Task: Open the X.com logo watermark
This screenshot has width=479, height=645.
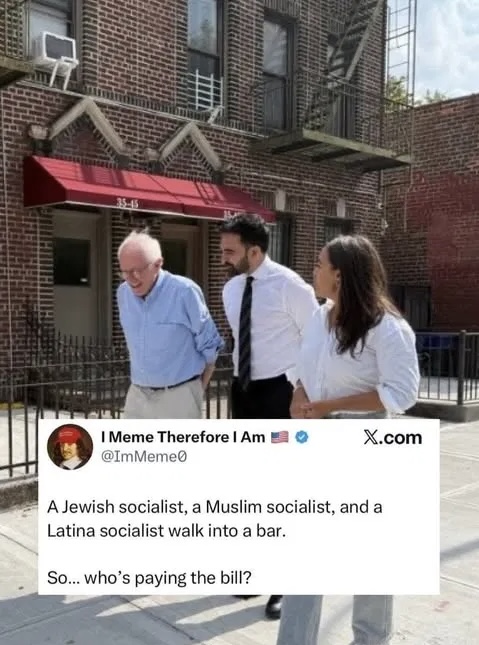Action: coord(393,438)
